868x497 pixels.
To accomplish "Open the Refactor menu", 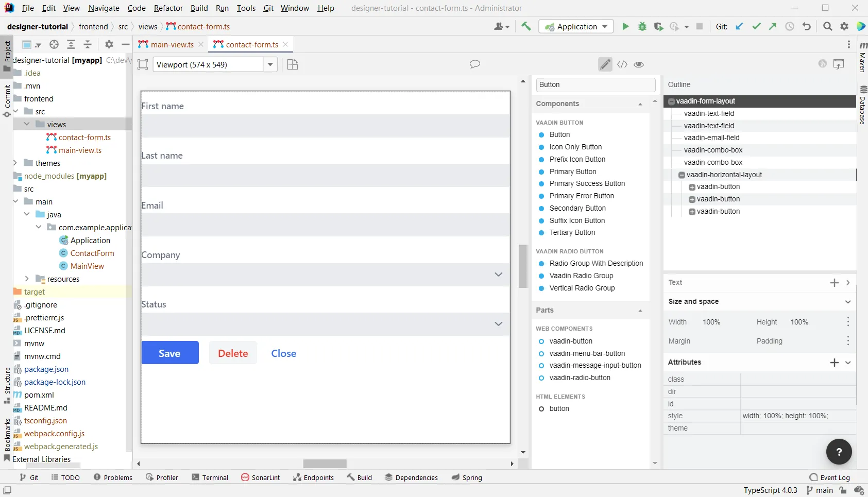I will click(168, 8).
